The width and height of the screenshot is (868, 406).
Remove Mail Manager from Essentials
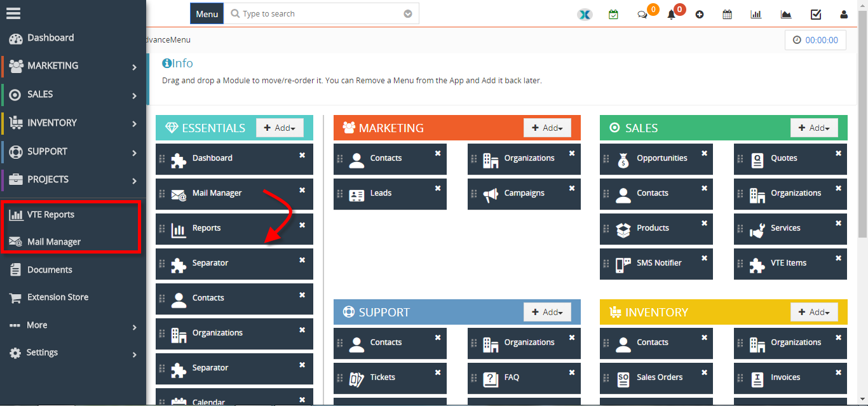point(302,189)
